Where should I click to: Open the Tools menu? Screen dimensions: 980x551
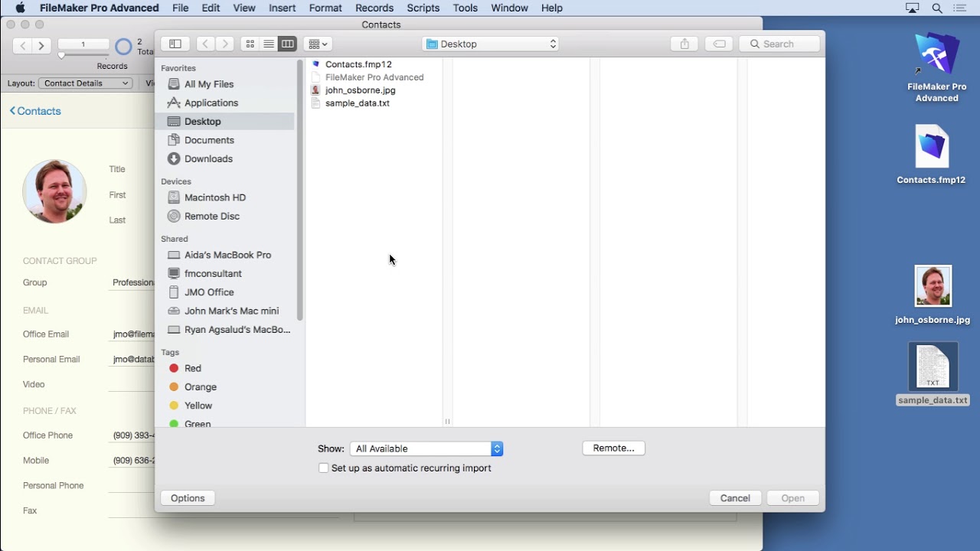(x=465, y=8)
